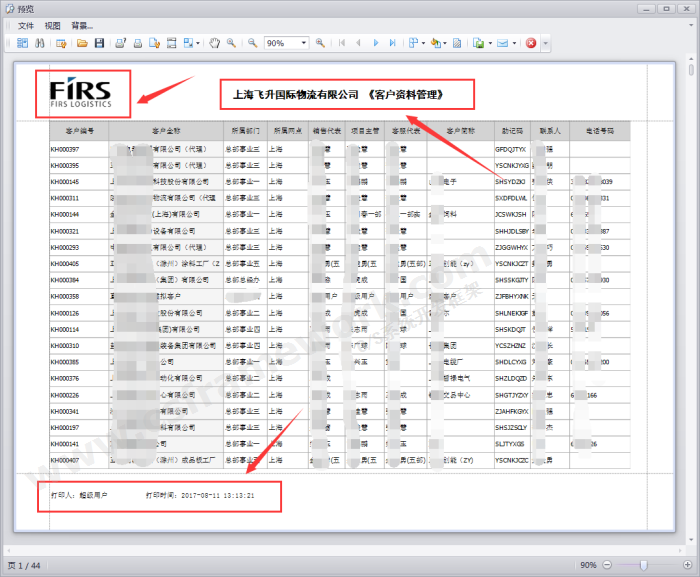Image resolution: width=700 pixels, height=577 pixels.
Task: Open the 视图 menu
Action: pos(52,25)
